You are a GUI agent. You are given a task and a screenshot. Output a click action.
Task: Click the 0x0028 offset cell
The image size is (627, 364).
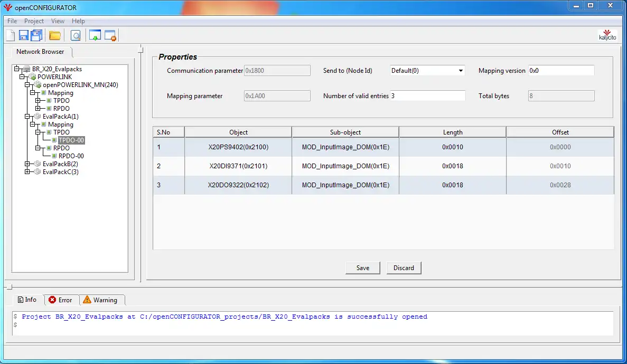pyautogui.click(x=560, y=185)
